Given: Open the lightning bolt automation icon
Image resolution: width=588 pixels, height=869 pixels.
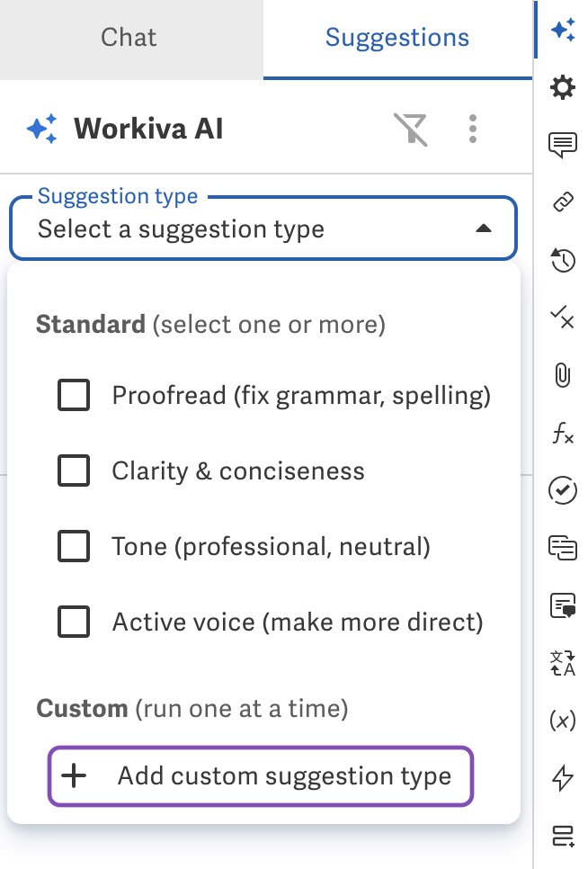Looking at the screenshot, I should [x=563, y=778].
